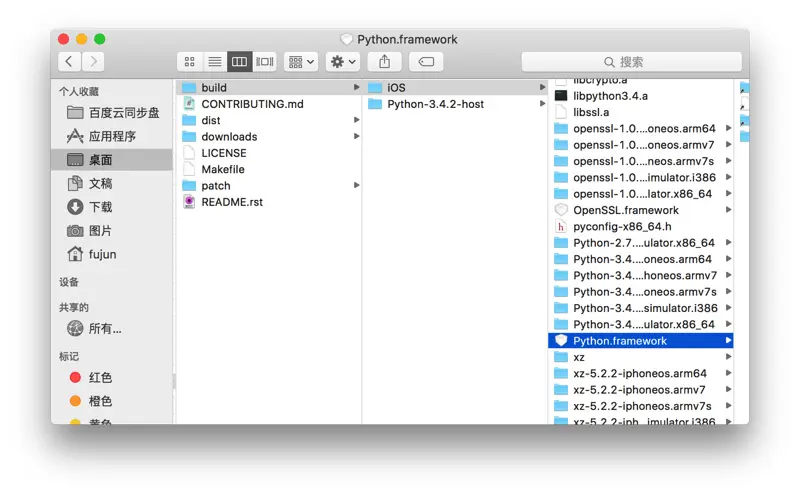Select README.rst file

[x=269, y=202]
